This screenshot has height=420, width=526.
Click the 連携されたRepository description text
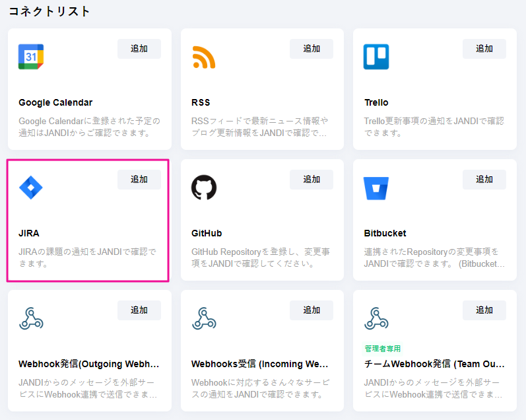(x=434, y=258)
